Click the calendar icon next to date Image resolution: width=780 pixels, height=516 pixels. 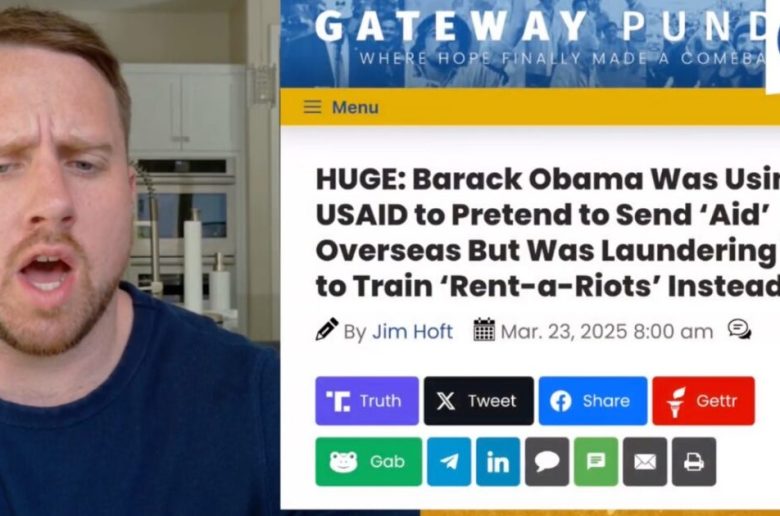pos(484,330)
